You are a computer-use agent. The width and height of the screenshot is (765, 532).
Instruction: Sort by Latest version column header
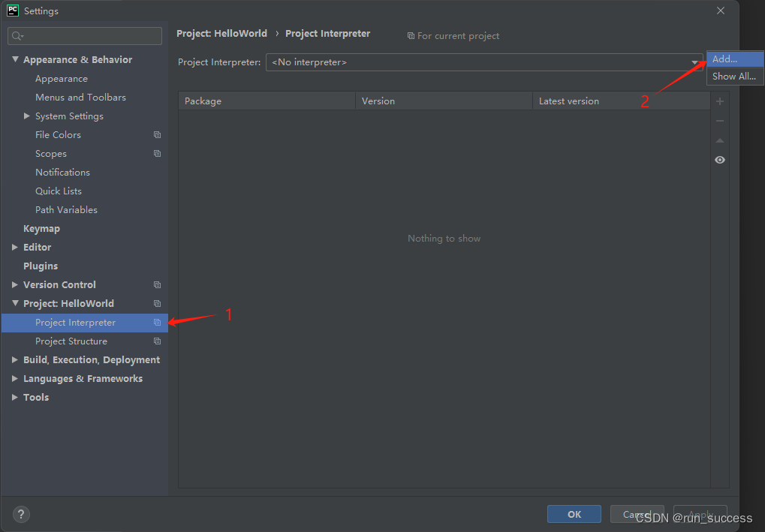pos(622,101)
